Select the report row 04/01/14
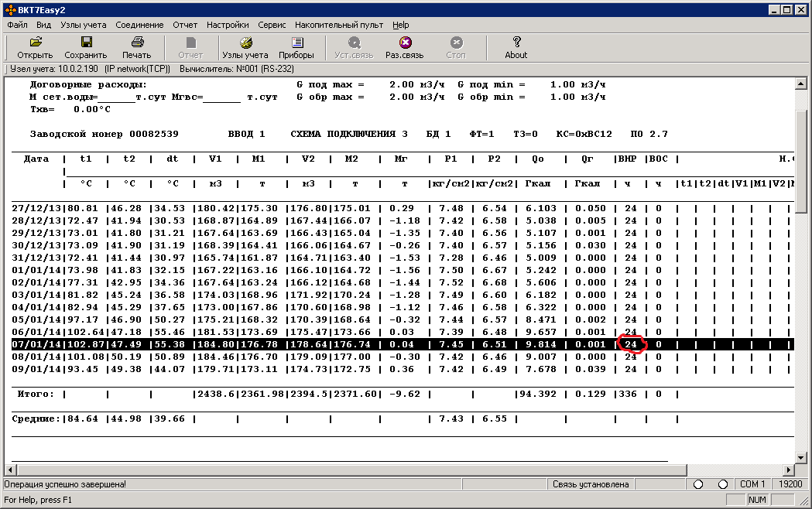This screenshot has height=509, width=812. [403, 308]
